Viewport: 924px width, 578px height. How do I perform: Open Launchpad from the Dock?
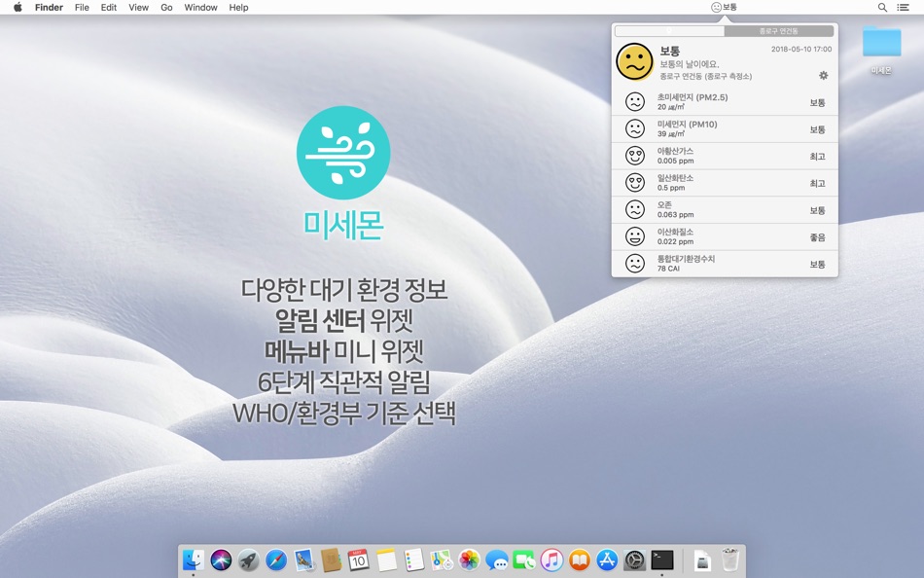249,560
